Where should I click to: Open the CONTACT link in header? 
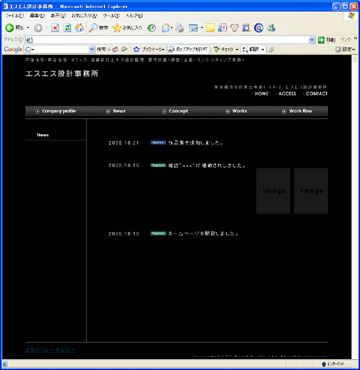point(316,94)
